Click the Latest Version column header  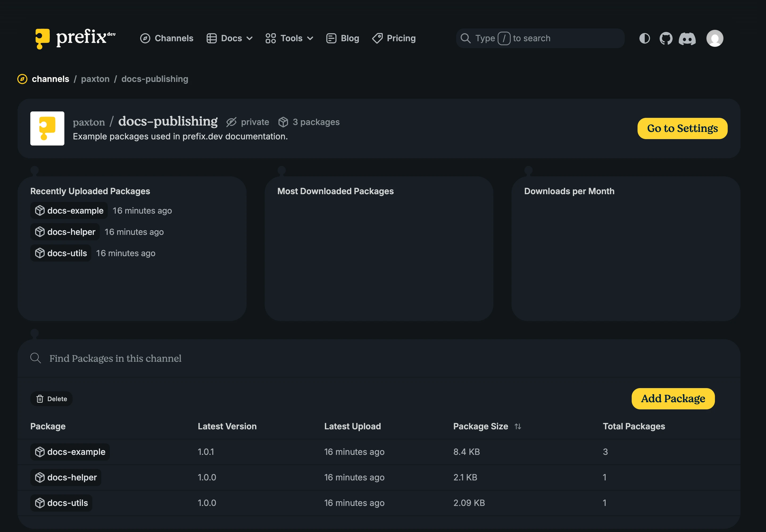(227, 426)
